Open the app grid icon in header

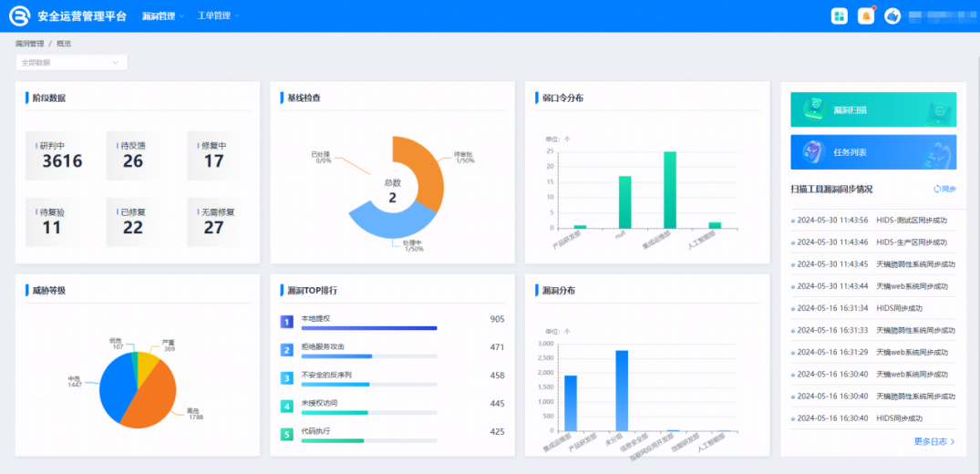(x=839, y=16)
